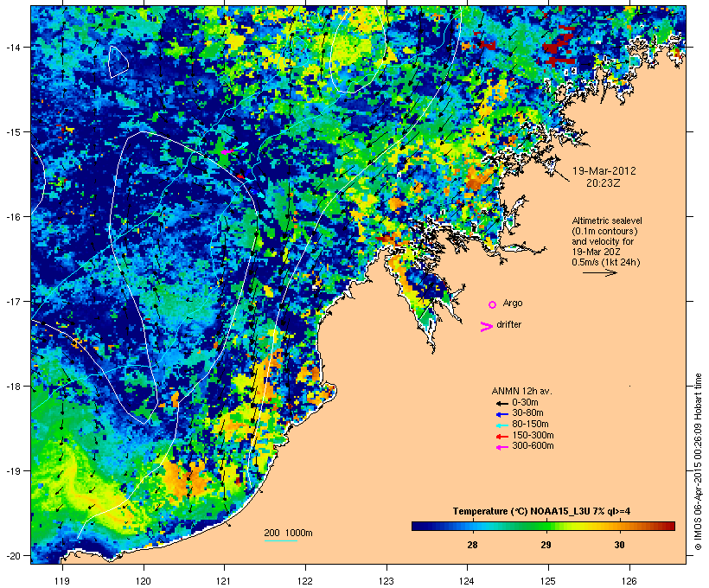Click the latitude axis label -20
This screenshot has width=709, height=588.
click(12, 556)
